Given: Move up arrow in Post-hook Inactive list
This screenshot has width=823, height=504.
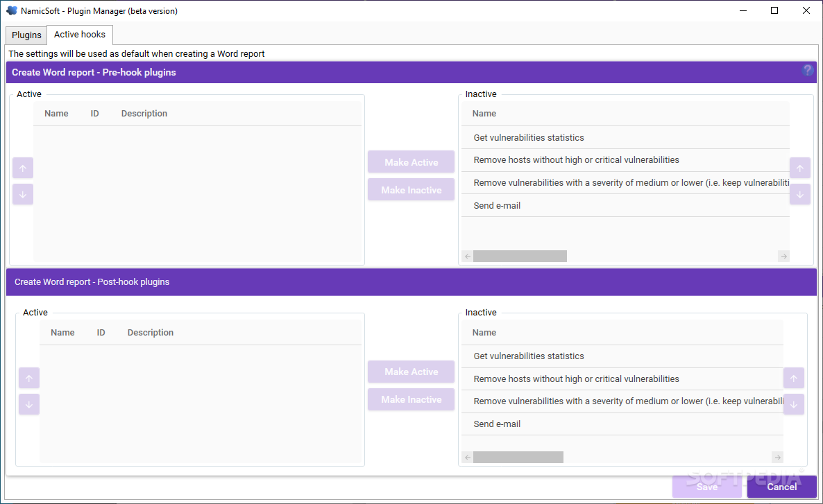Looking at the screenshot, I should (x=794, y=378).
